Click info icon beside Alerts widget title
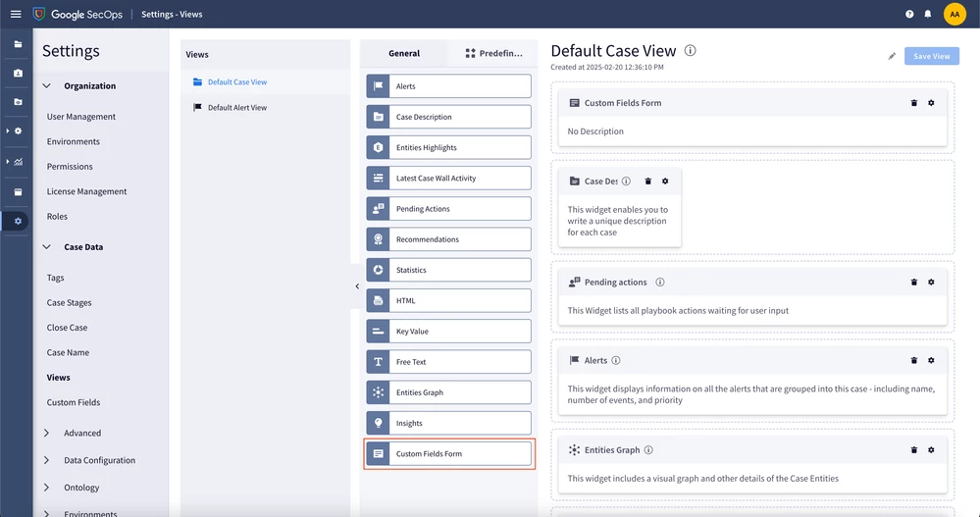The width and height of the screenshot is (980, 517). tap(616, 360)
